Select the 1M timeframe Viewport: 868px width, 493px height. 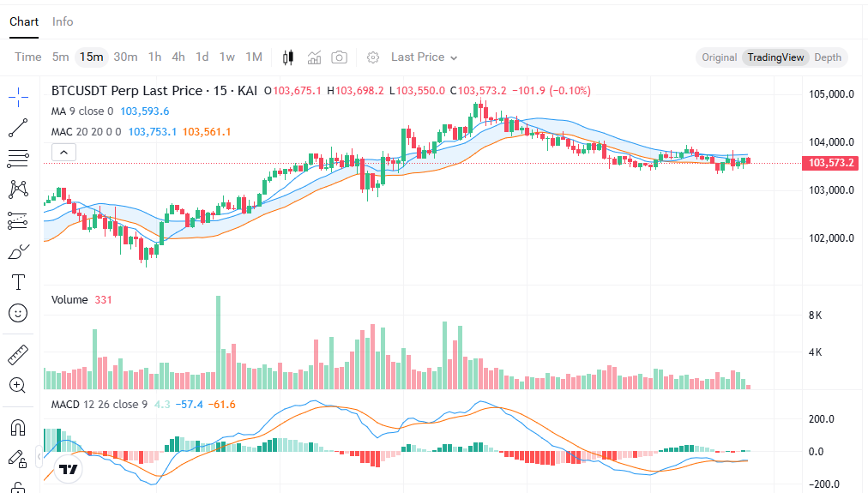tap(254, 57)
